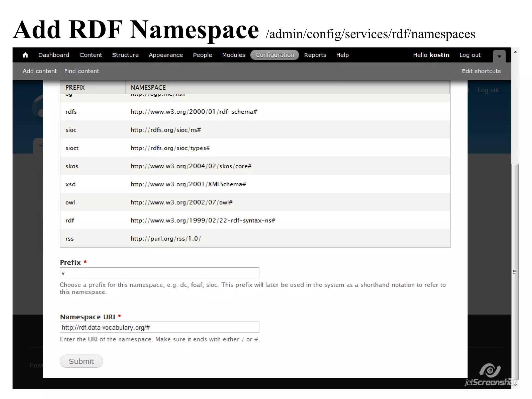Go to the home icon in admin toolbar
Screen dimensions: 532x399
click(x=25, y=55)
